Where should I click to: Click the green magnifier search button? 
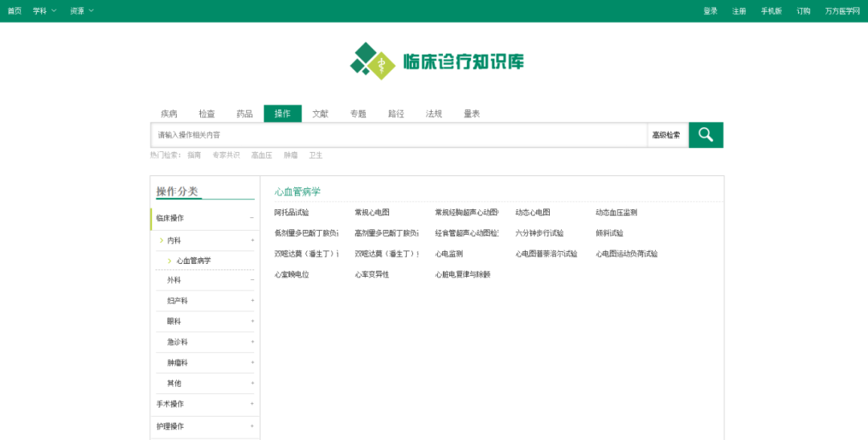[x=706, y=134]
